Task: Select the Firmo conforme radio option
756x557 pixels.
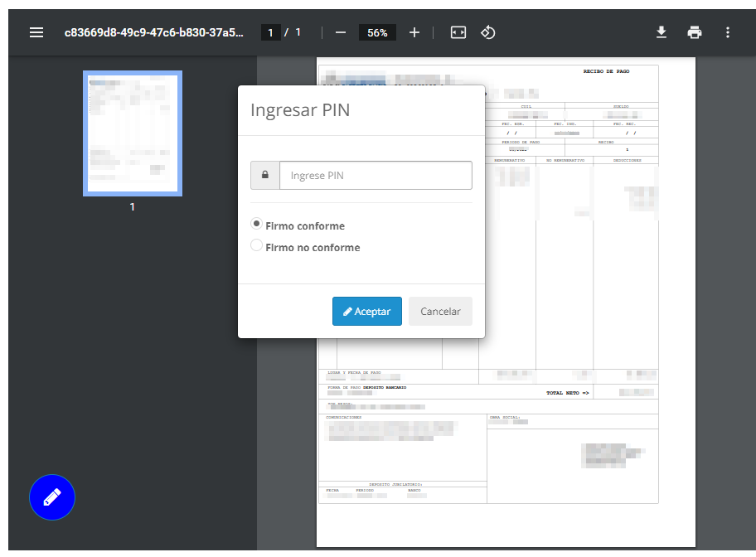Action: pyautogui.click(x=257, y=225)
